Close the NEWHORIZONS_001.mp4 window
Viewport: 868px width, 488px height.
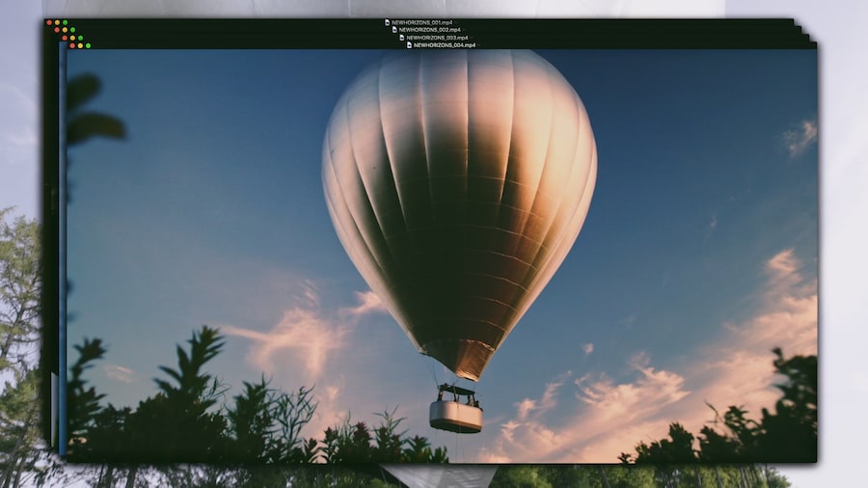click(x=49, y=22)
